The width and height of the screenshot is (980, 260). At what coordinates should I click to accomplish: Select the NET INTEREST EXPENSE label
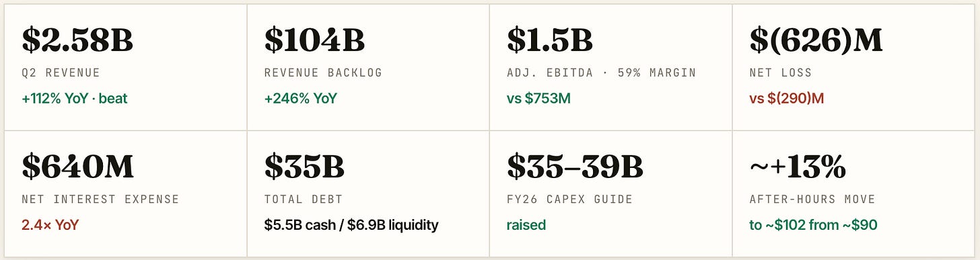point(100,199)
